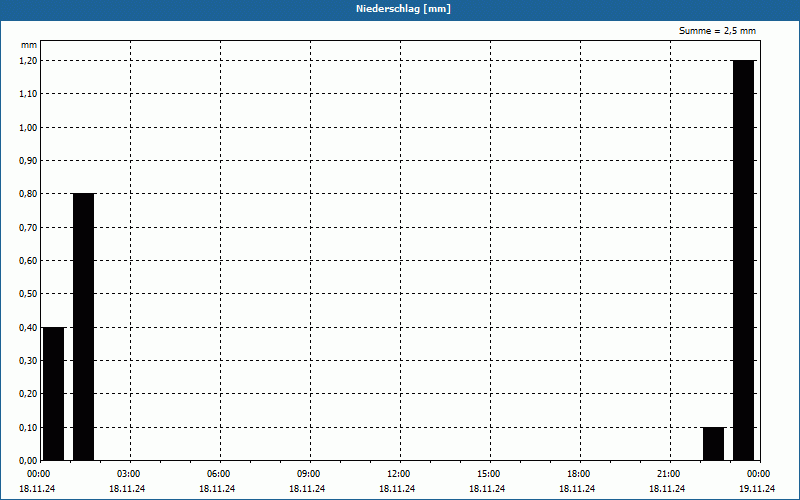
Task: Click the 0,90 y-axis label
Action: (28, 161)
